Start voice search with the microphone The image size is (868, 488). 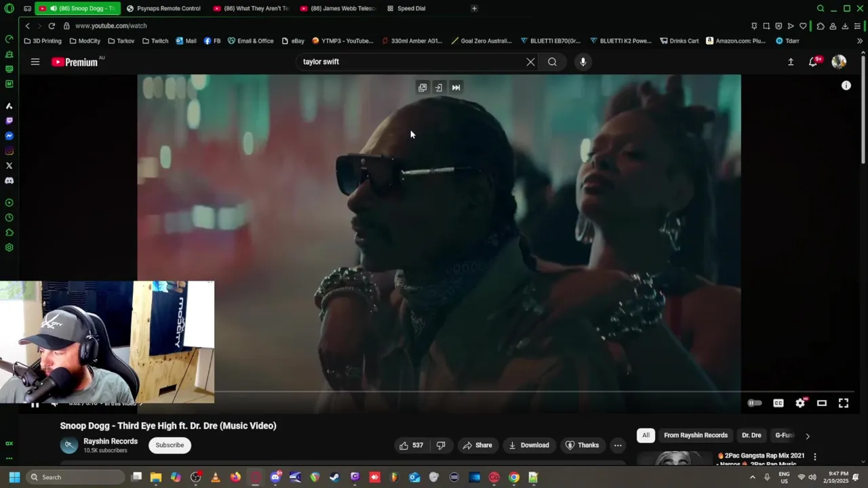583,62
